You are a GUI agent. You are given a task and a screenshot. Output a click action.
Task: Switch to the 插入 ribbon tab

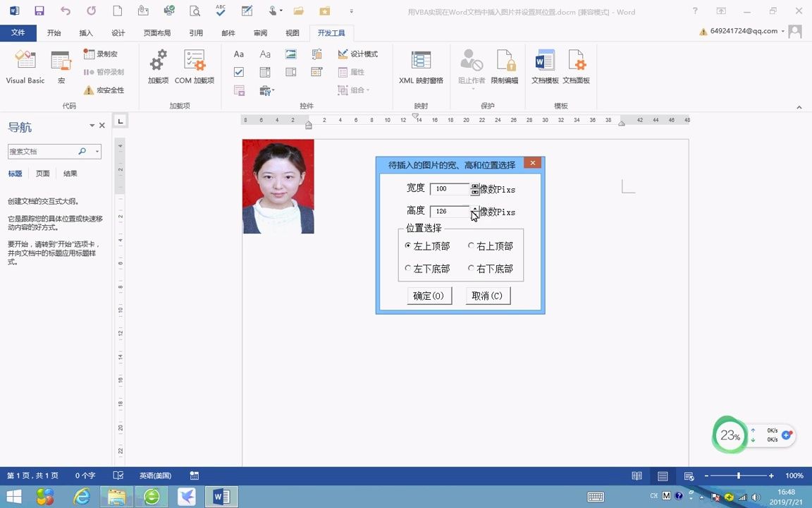(x=85, y=32)
